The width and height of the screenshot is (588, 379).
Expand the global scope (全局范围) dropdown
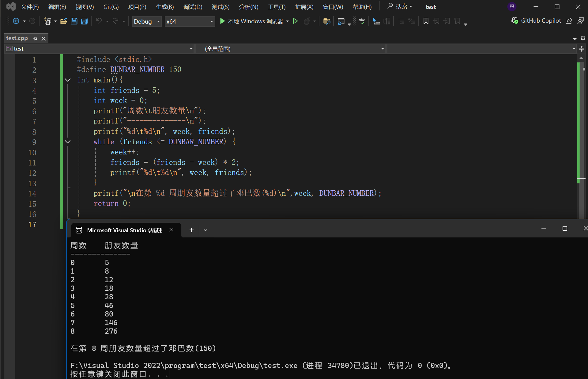click(382, 49)
